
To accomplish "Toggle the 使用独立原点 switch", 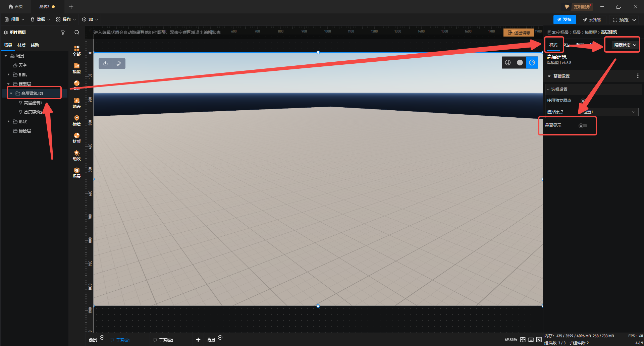I will click(x=583, y=101).
